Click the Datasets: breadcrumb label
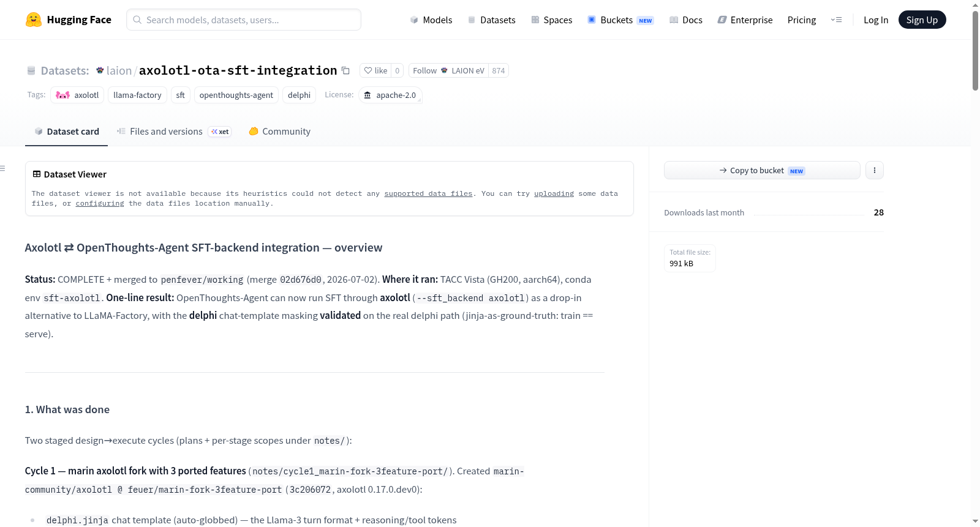 (65, 70)
